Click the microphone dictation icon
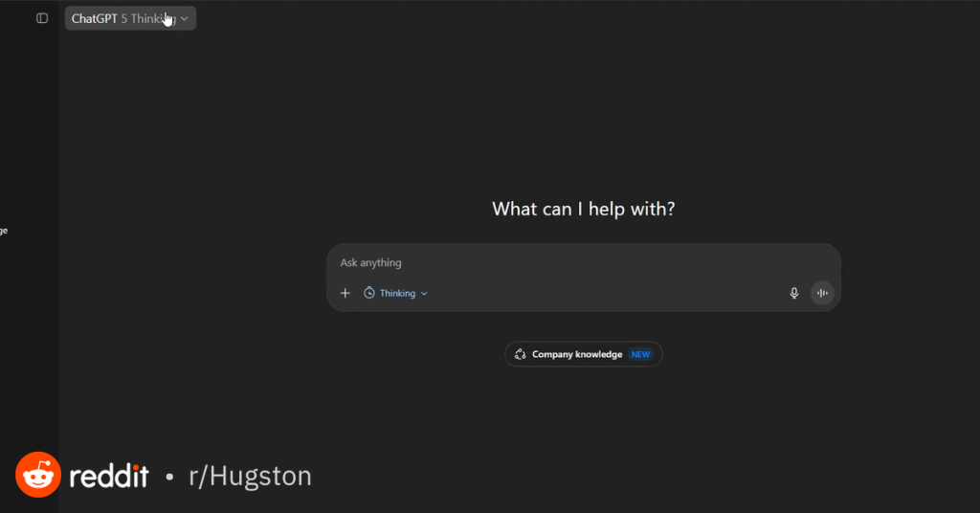The image size is (980, 513). tap(793, 293)
